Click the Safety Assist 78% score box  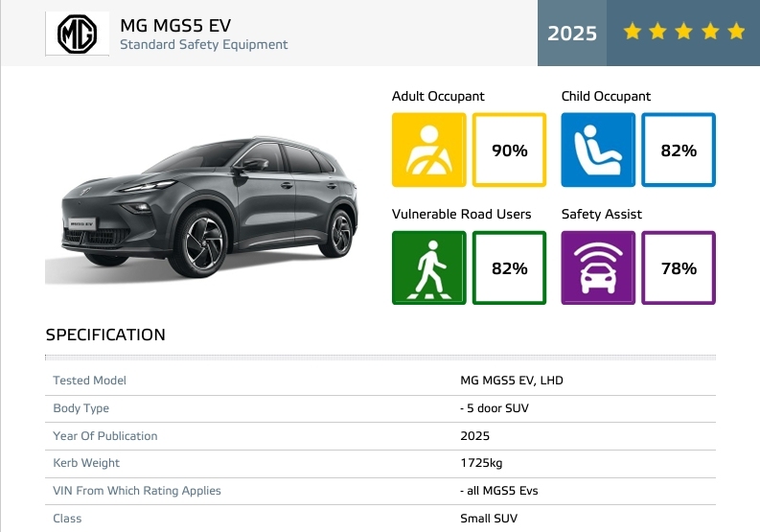(679, 267)
